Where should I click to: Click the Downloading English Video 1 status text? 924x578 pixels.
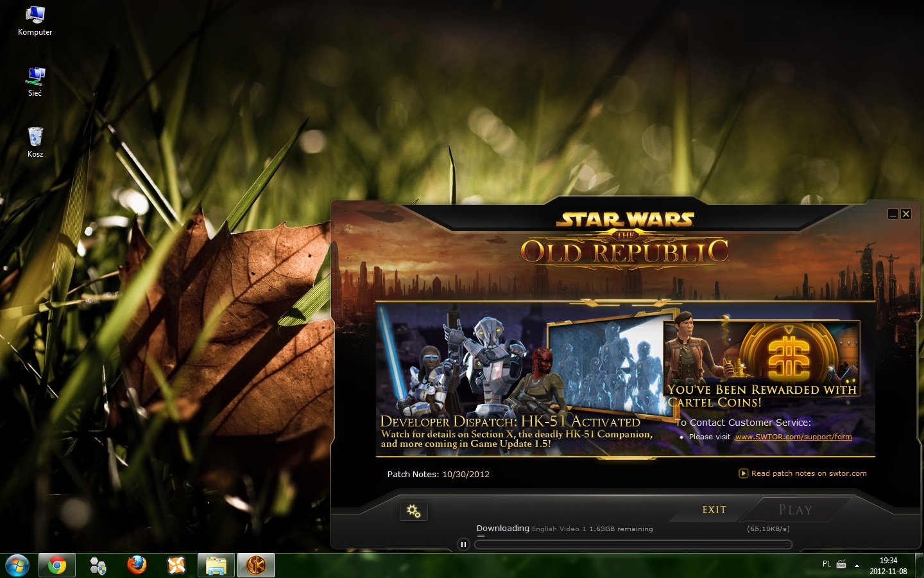coord(565,529)
